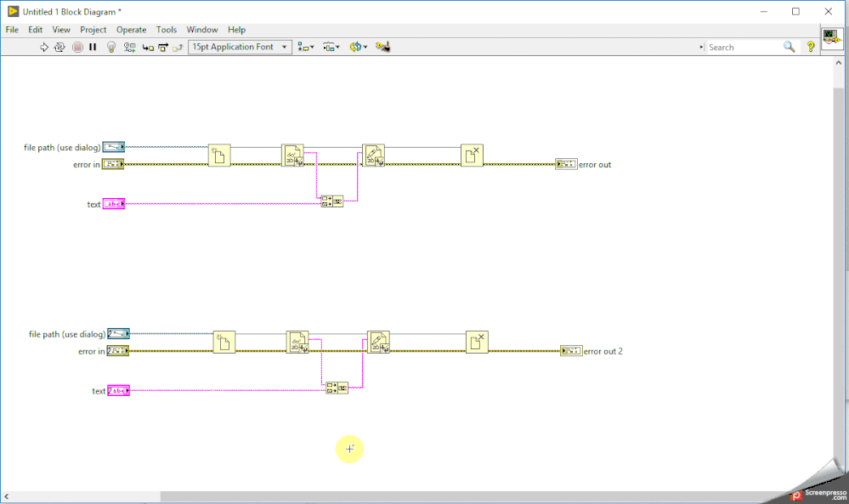Image resolution: width=849 pixels, height=504 pixels.
Task: Toggle Highlight Execution light bulb
Action: pyautogui.click(x=110, y=48)
